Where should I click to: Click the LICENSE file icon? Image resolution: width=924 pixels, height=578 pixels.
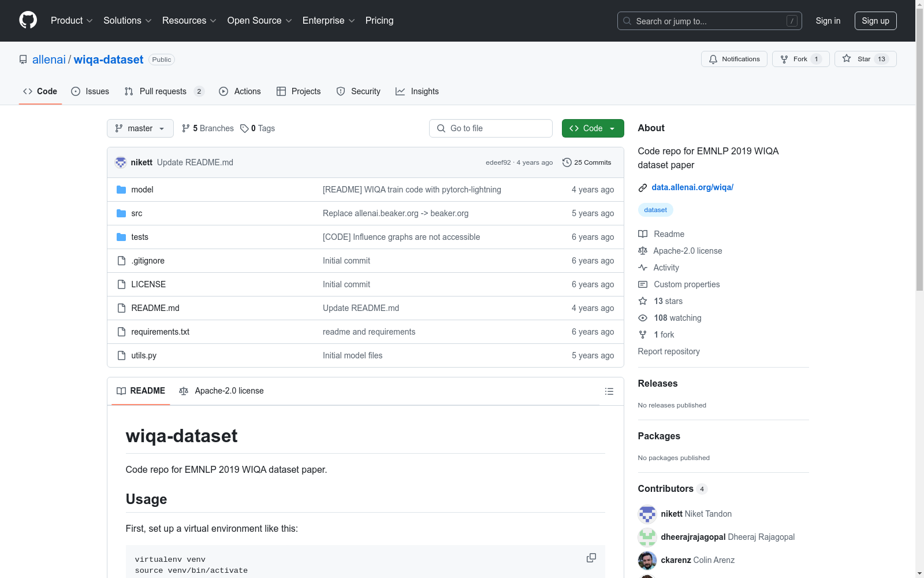pyautogui.click(x=121, y=284)
